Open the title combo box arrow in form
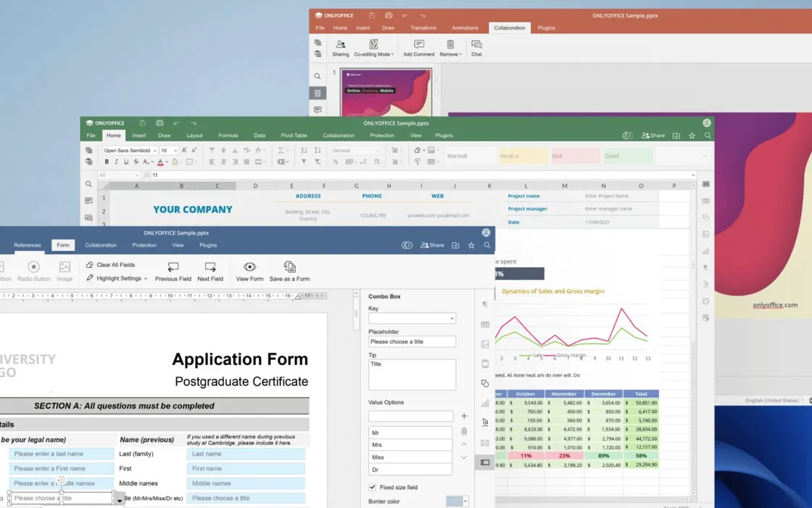The width and height of the screenshot is (812, 508). pyautogui.click(x=120, y=500)
